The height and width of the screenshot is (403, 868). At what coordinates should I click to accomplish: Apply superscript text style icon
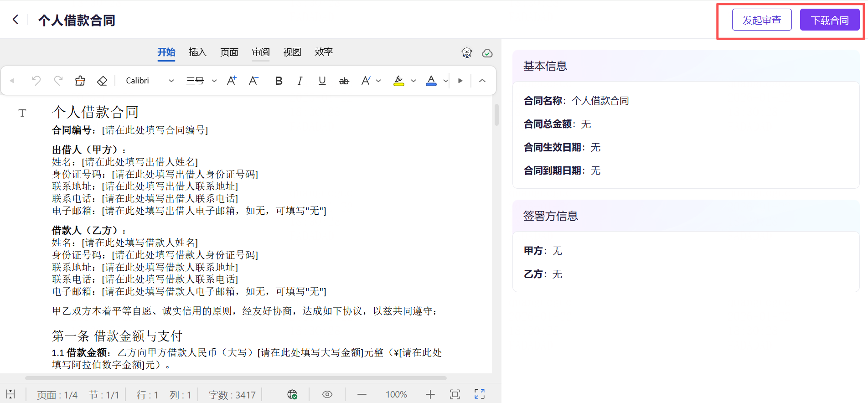[366, 81]
